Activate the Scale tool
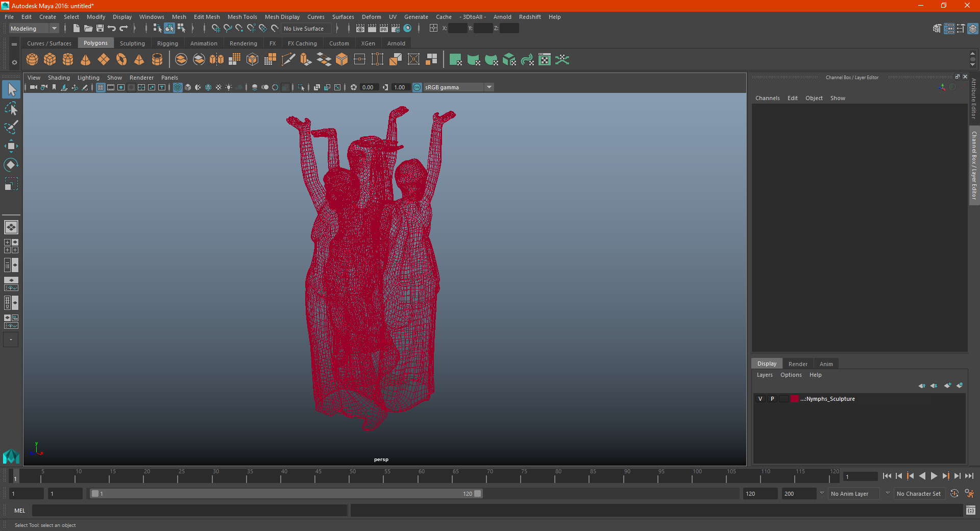This screenshot has height=531, width=980. coord(11,183)
